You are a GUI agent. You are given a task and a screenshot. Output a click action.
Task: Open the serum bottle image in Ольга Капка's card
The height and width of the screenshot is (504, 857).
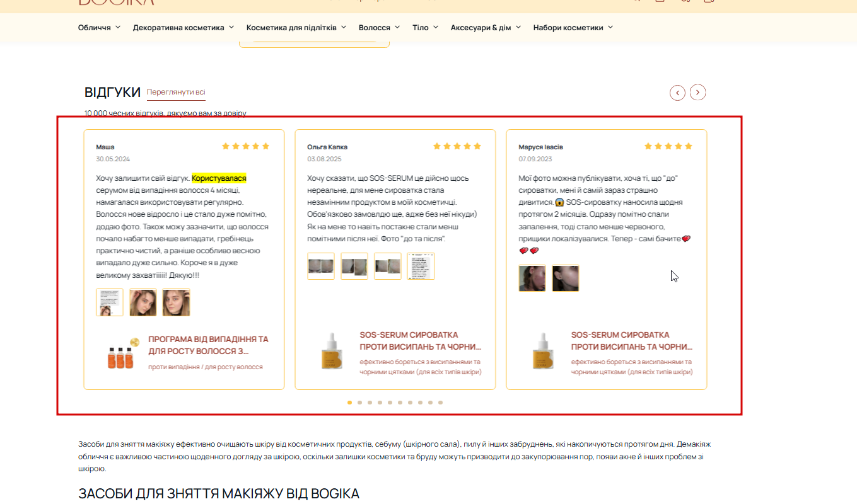point(330,352)
